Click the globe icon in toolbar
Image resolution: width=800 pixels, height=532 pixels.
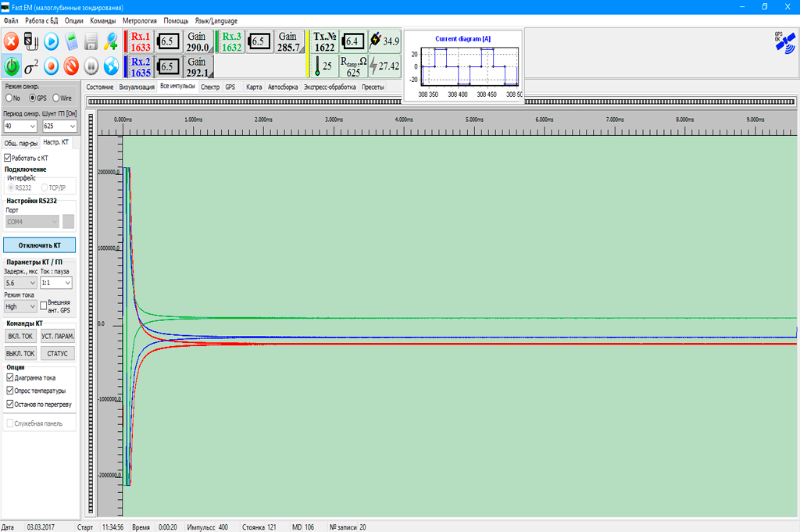(111, 66)
